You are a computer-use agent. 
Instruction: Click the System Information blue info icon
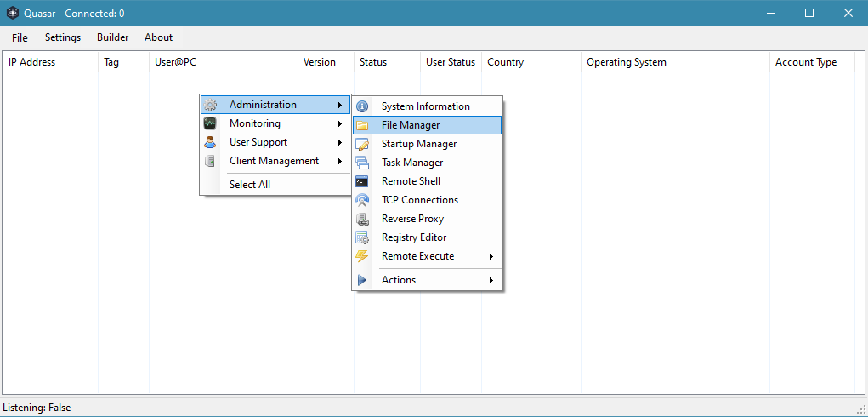point(362,106)
